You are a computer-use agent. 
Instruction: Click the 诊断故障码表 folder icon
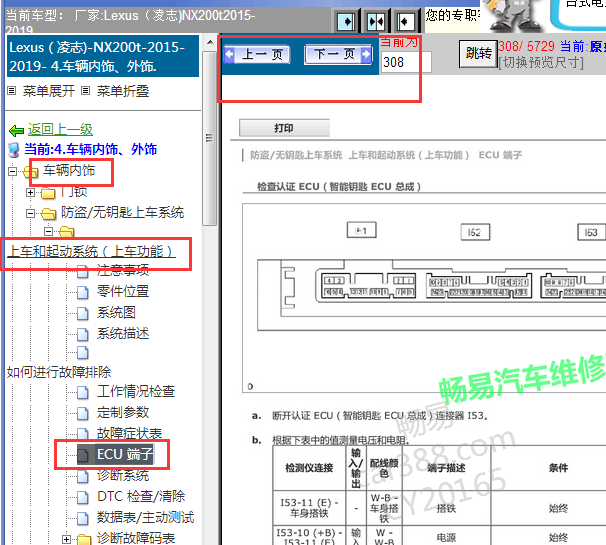tap(84, 539)
